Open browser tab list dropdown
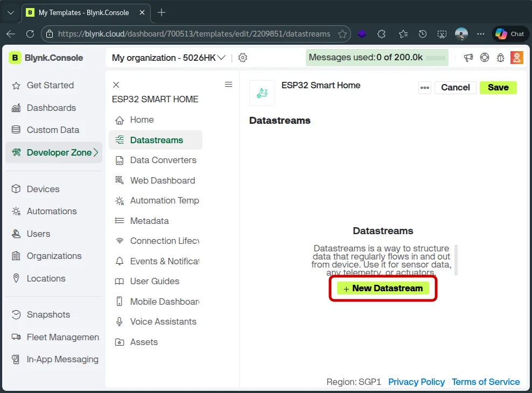Screen dimensions: 532x393 (11, 12)
